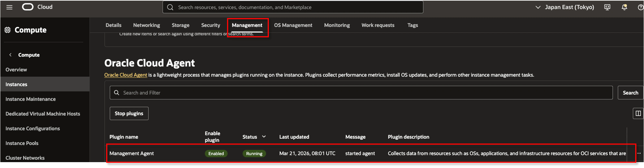Switch to the Networking tab
Image resolution: width=644 pixels, height=168 pixels.
[x=147, y=25]
